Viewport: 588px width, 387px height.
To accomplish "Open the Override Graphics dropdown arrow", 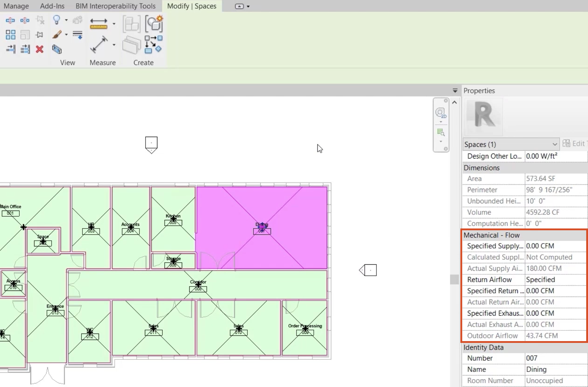I will (x=66, y=35).
